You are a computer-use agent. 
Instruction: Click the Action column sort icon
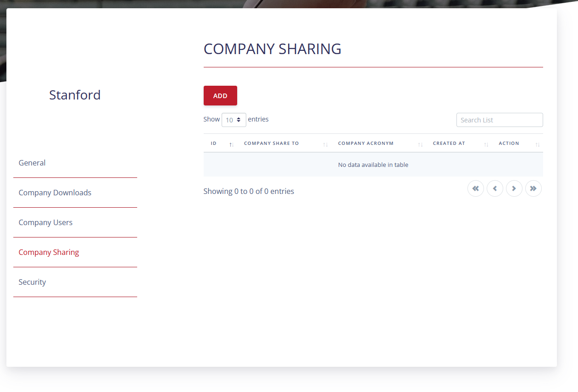(x=538, y=144)
